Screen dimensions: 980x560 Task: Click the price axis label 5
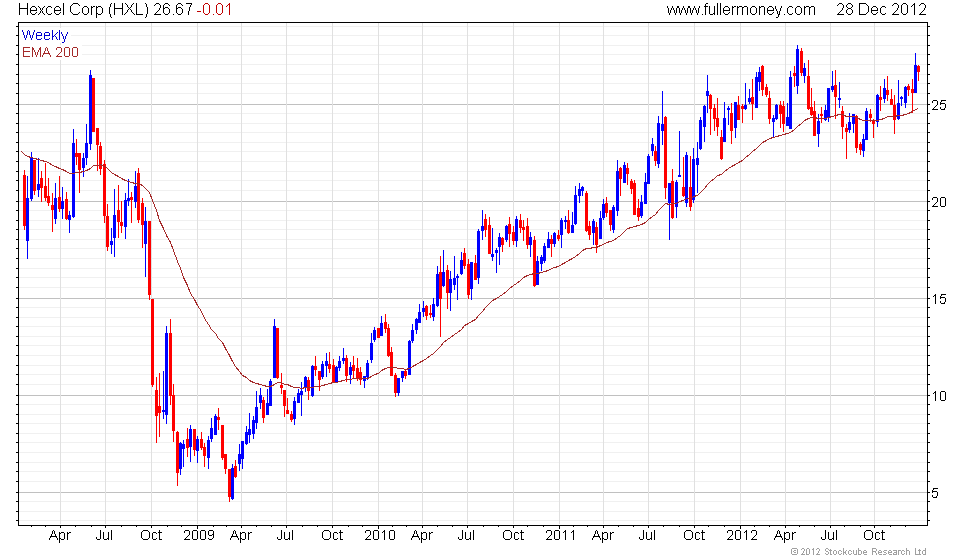935,493
